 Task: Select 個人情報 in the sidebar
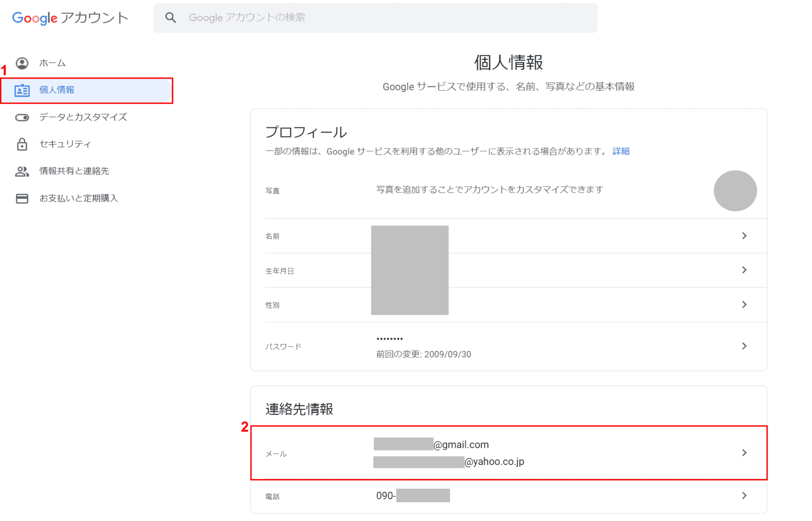coord(87,90)
